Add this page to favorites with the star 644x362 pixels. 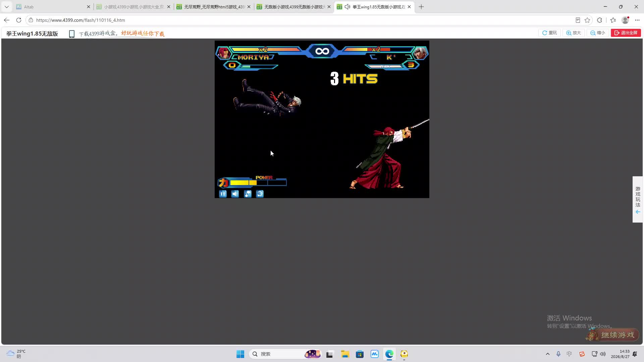point(587,20)
